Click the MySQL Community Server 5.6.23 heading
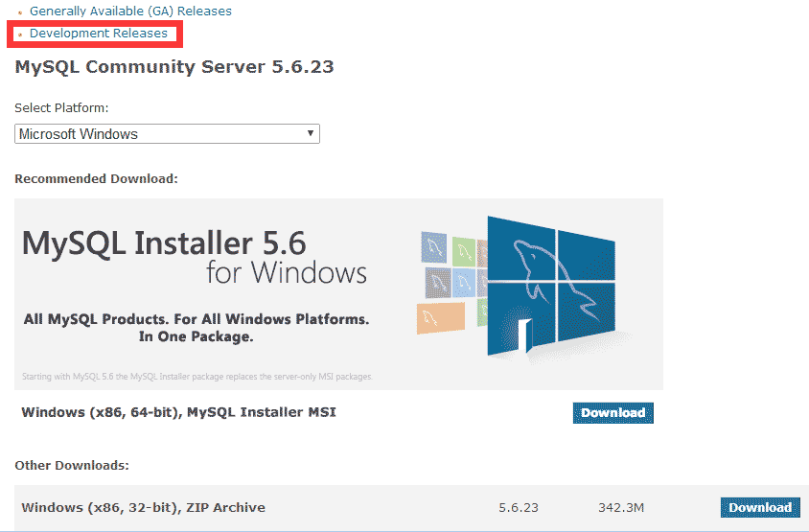809x532 pixels. pos(174,67)
